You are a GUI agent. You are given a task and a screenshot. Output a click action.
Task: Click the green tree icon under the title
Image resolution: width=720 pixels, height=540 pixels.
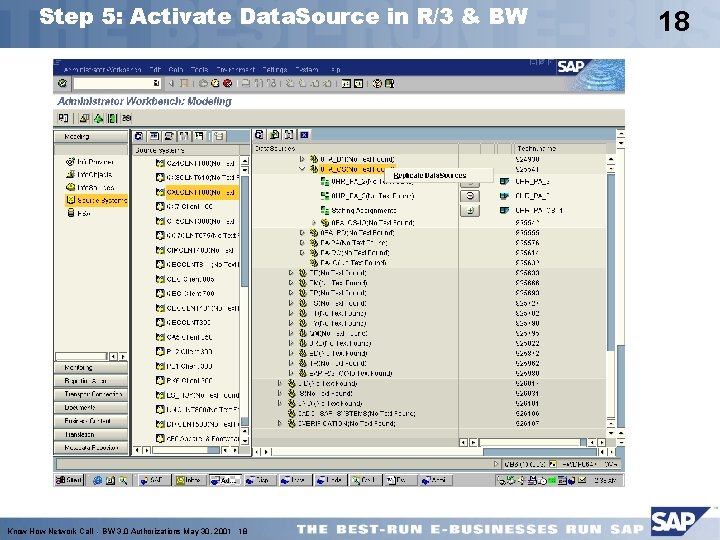pyautogui.click(x=98, y=118)
